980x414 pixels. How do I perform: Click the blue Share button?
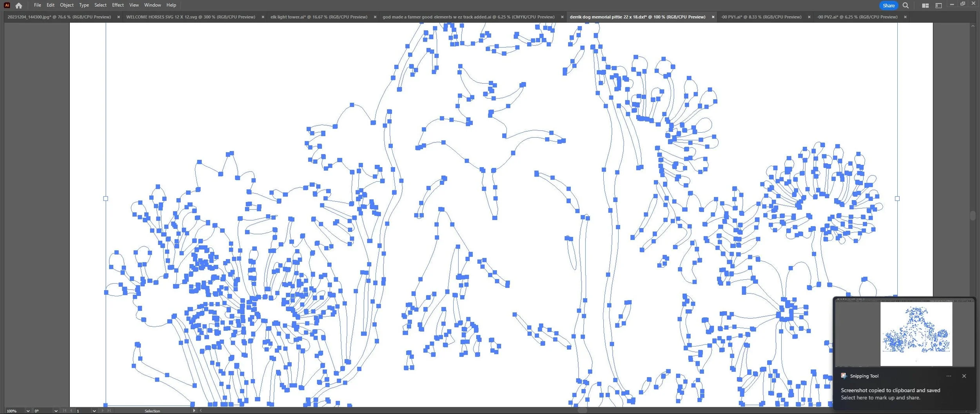pyautogui.click(x=888, y=5)
